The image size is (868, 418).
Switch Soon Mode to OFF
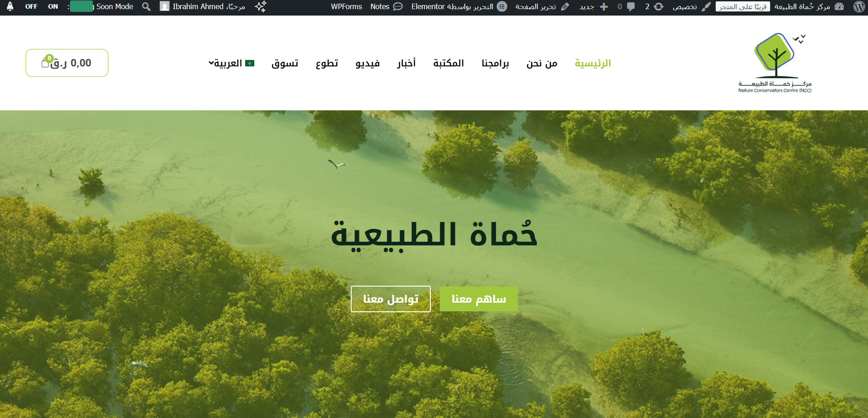coord(31,6)
